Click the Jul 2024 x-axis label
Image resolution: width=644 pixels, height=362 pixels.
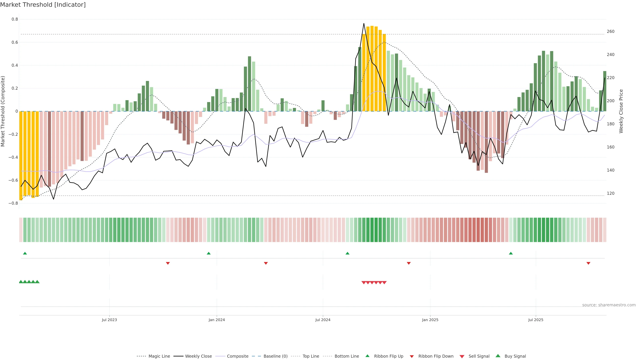tap(323, 320)
